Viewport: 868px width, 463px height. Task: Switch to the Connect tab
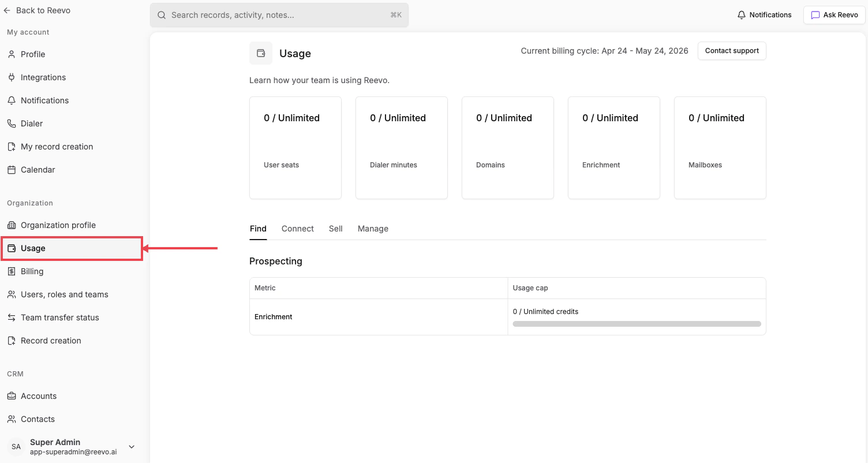coord(298,229)
